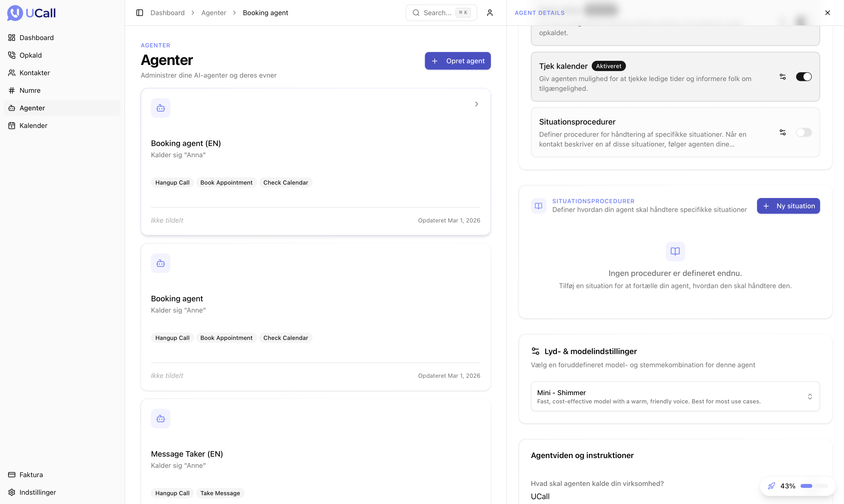Open the user profile icon

(490, 13)
